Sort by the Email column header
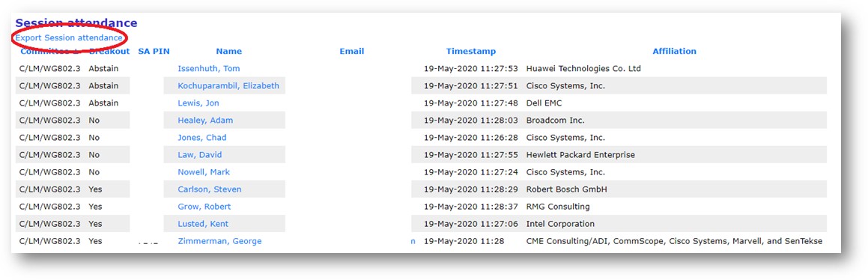This screenshot has height=280, width=868. point(351,51)
